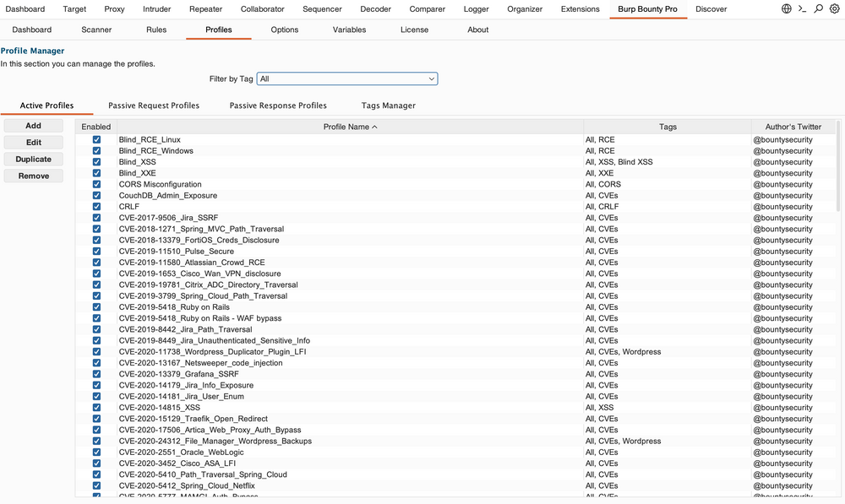Open the Tags Manager tab

pos(388,106)
